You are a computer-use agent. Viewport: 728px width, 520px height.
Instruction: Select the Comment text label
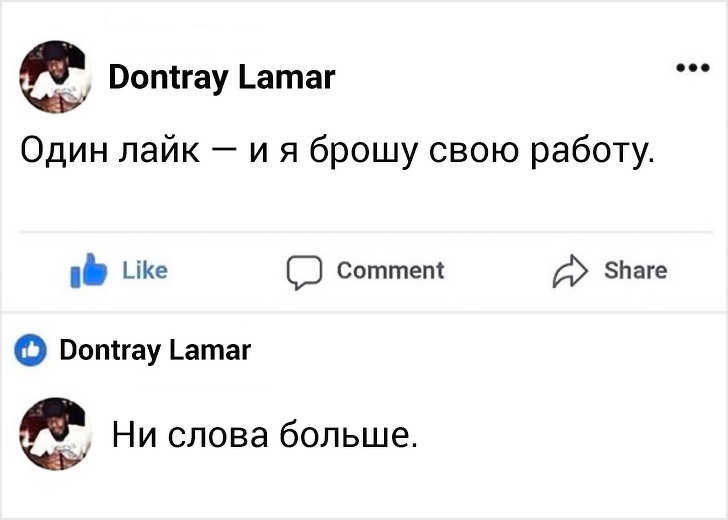click(x=390, y=271)
